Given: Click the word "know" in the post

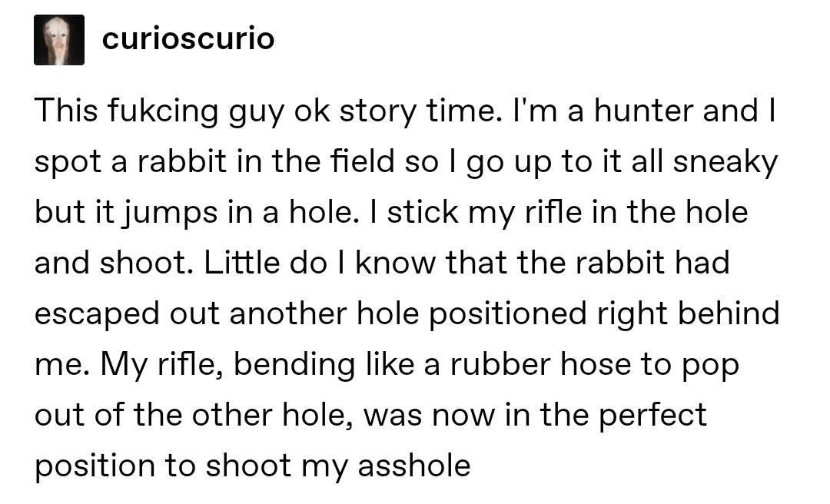Looking at the screenshot, I should [x=395, y=263].
